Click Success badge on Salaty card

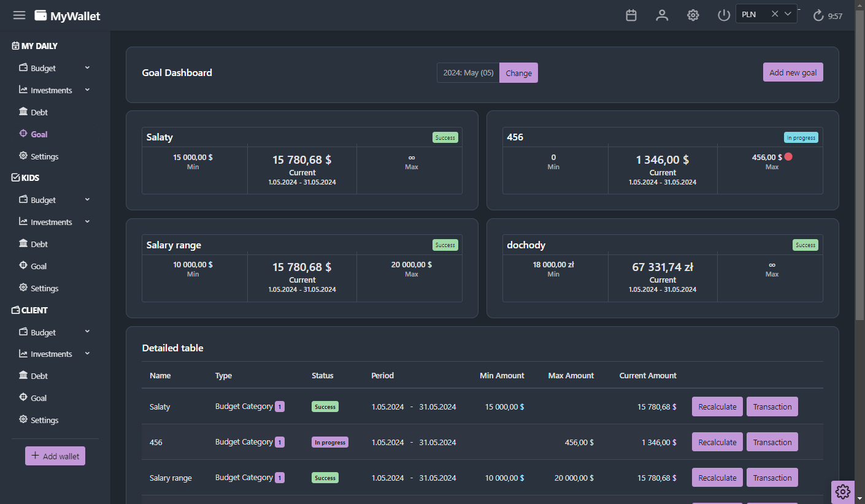point(445,137)
